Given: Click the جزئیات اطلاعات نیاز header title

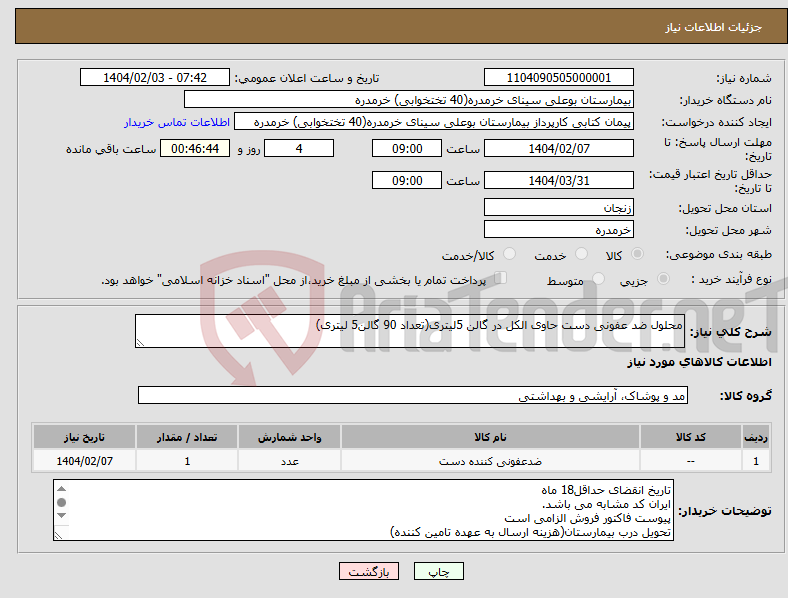Looking at the screenshot, I should 713,27.
